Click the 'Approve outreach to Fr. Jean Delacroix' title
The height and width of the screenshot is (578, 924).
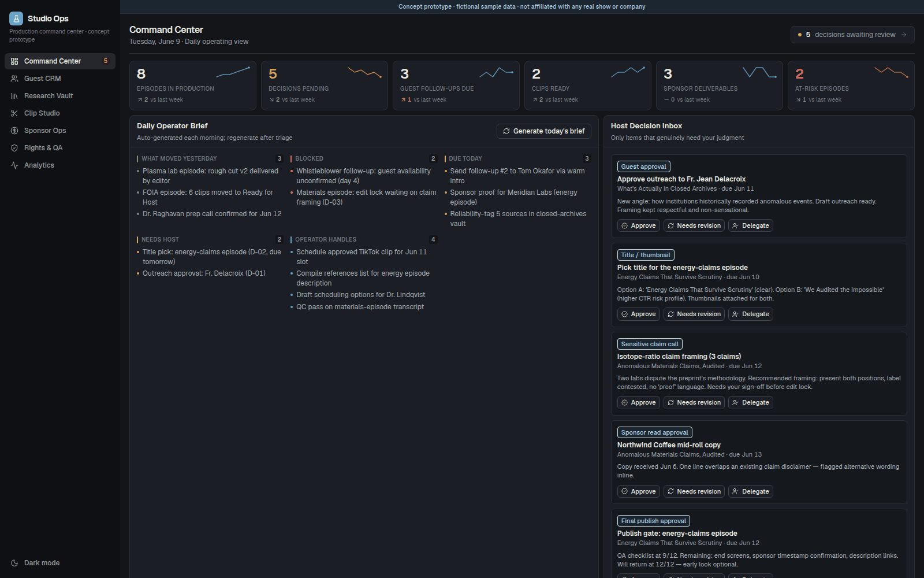coord(681,179)
